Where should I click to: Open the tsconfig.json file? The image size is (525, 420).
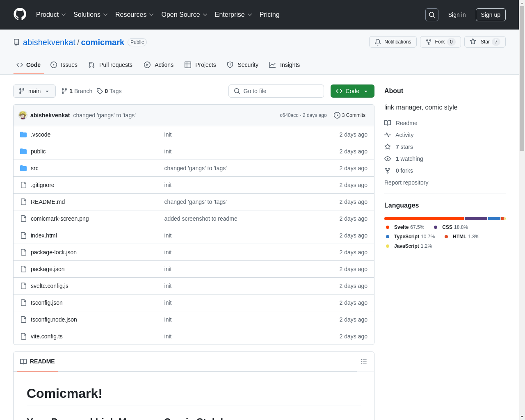pos(47,303)
